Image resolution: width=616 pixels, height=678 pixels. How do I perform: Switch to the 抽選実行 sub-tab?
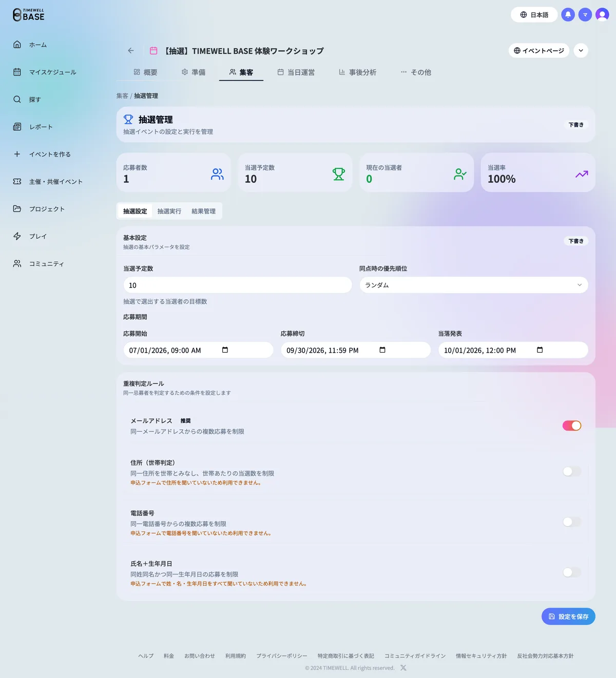(169, 211)
